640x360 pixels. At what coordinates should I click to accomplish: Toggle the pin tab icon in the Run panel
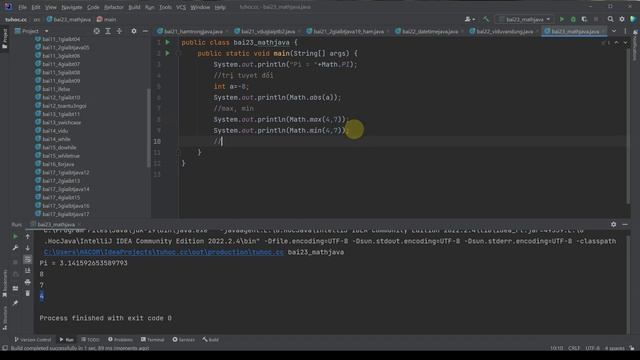[x=16, y=303]
